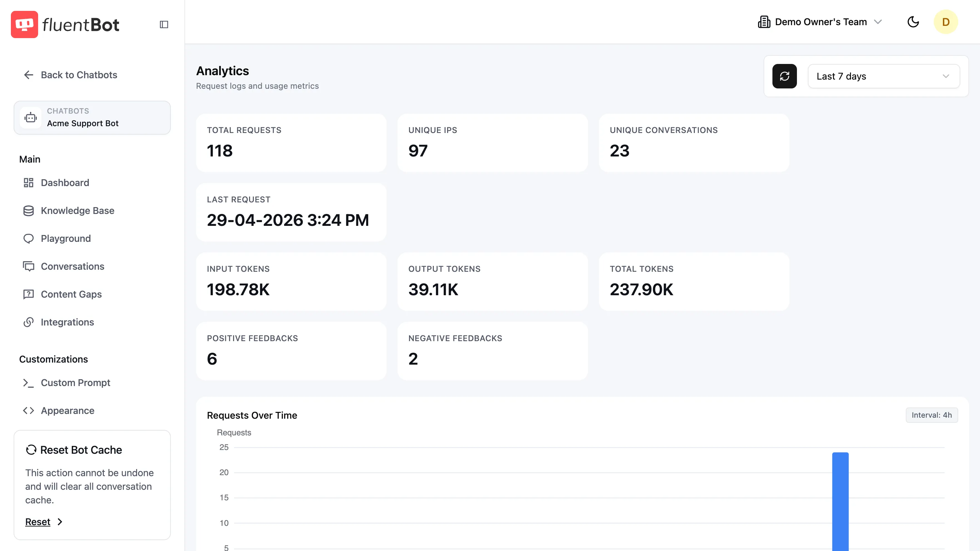This screenshot has height=551, width=980.
Task: Click the arrow next to Reset
Action: 60,522
